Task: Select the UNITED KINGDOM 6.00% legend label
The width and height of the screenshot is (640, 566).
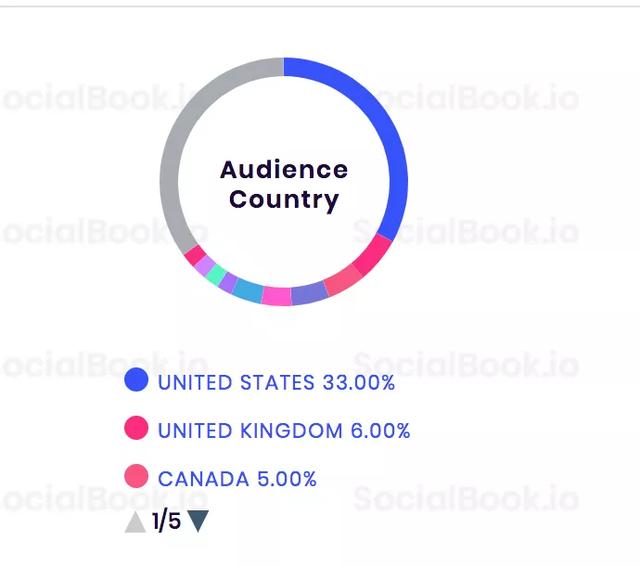Action: click(284, 431)
